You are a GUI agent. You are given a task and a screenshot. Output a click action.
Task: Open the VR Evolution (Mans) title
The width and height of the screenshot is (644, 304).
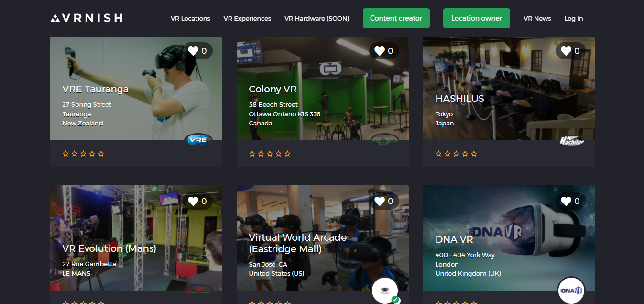109,248
